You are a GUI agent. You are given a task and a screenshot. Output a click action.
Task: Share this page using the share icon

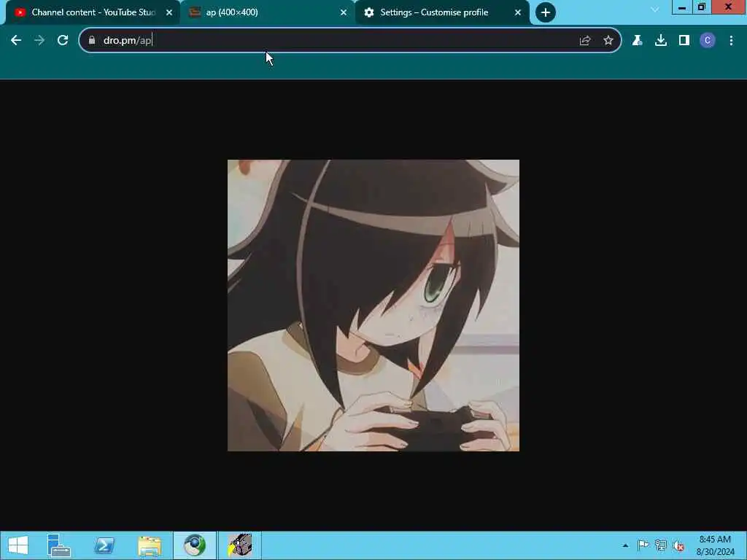click(585, 41)
